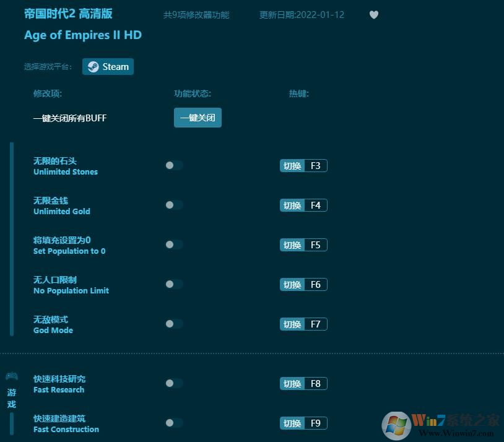Click the 切换 F3 hotkey button

point(303,165)
